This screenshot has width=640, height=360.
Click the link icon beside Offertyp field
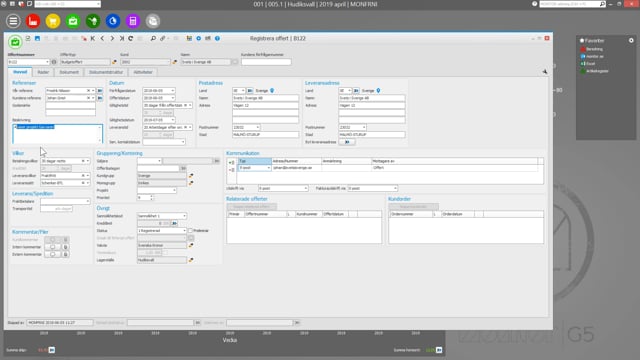[x=114, y=62]
